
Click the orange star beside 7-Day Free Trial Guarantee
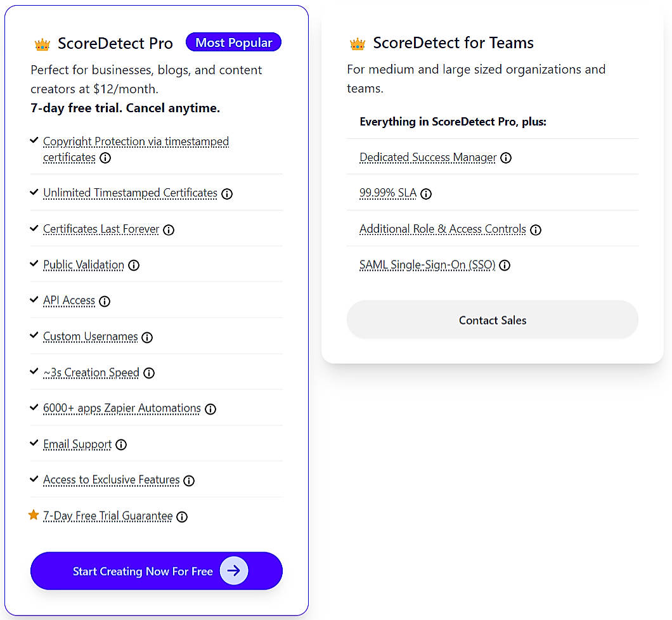(34, 515)
